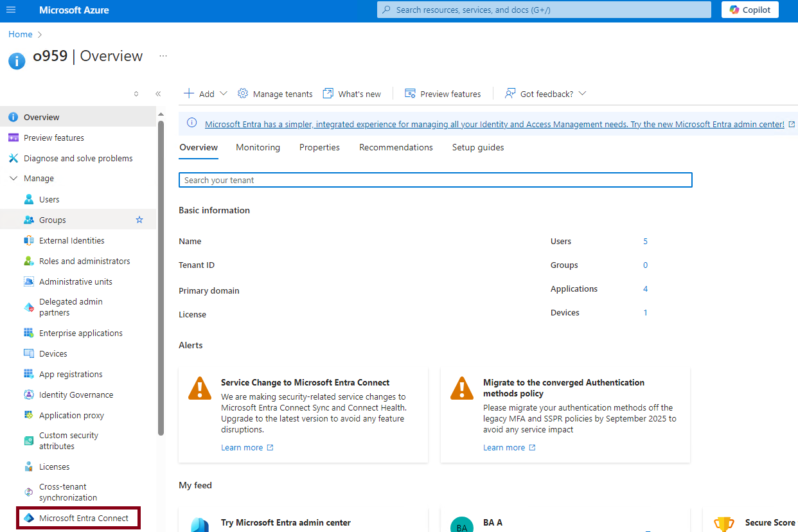Screen dimensions: 798x532
Task: Click the search resources input field
Action: pyautogui.click(x=544, y=10)
